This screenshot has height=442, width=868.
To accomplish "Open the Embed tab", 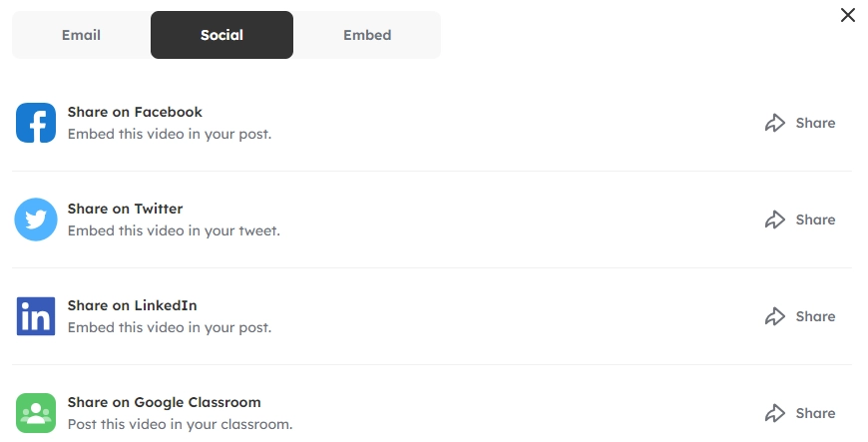I will pos(367,35).
